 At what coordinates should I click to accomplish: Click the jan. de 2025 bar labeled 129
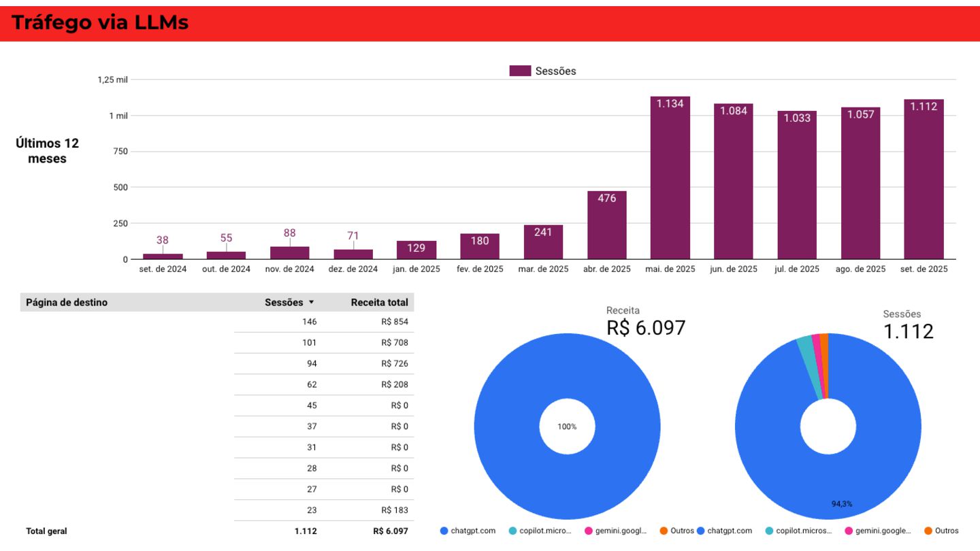click(x=416, y=250)
